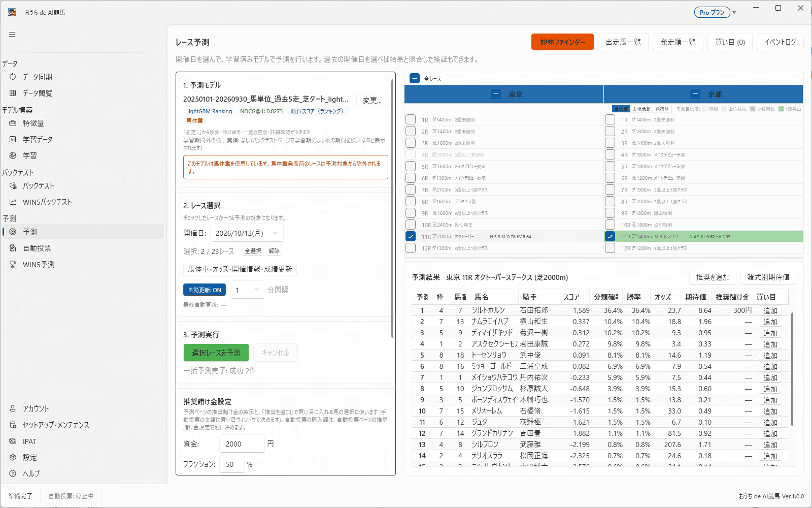Select 自信度 view tab
Image resolution: width=812 pixels, height=508 pixels.
pyautogui.click(x=621, y=109)
